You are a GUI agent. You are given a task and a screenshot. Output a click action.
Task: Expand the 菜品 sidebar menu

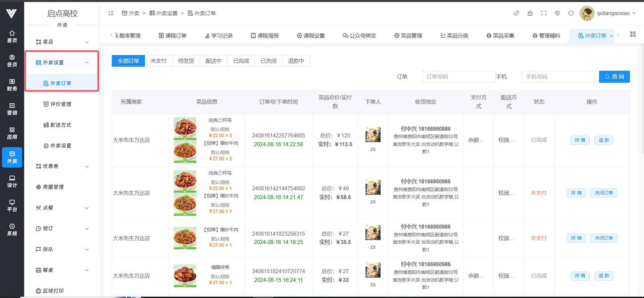(x=62, y=42)
